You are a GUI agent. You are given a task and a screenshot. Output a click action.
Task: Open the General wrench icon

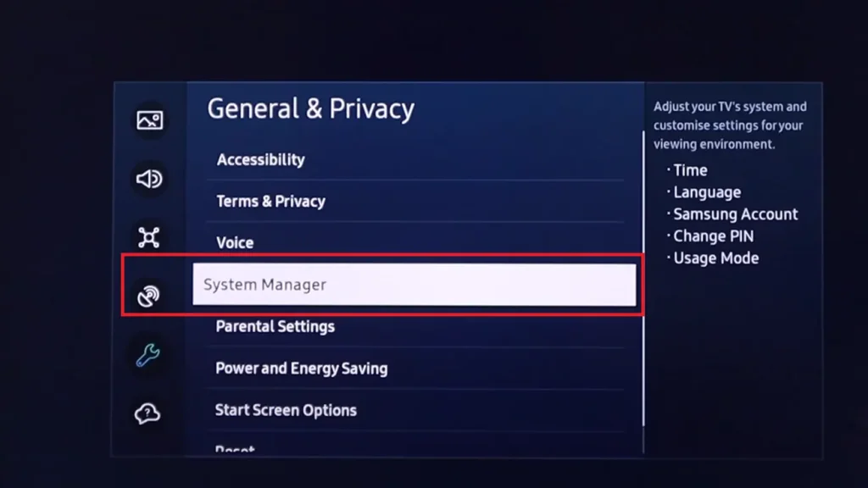(x=147, y=355)
